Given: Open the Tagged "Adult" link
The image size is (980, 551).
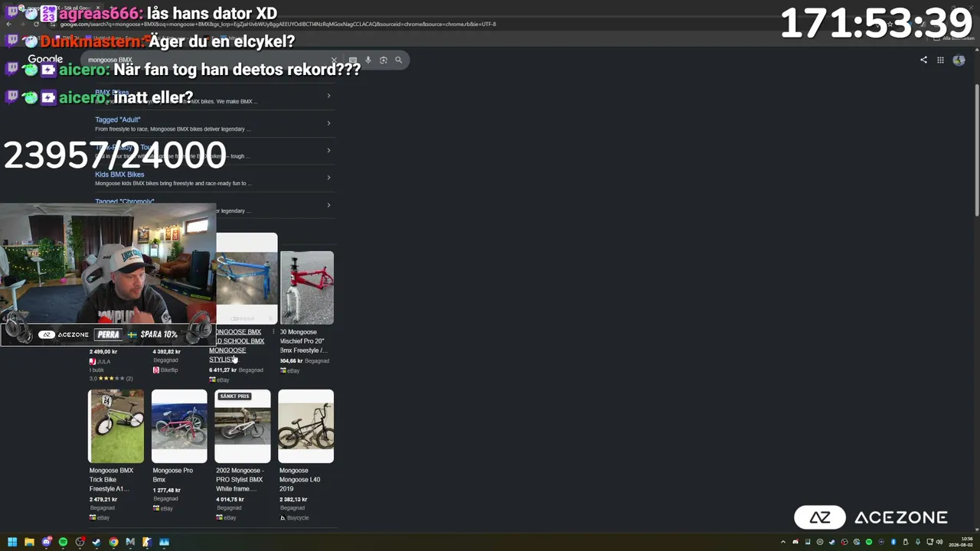Looking at the screenshot, I should click(x=118, y=119).
